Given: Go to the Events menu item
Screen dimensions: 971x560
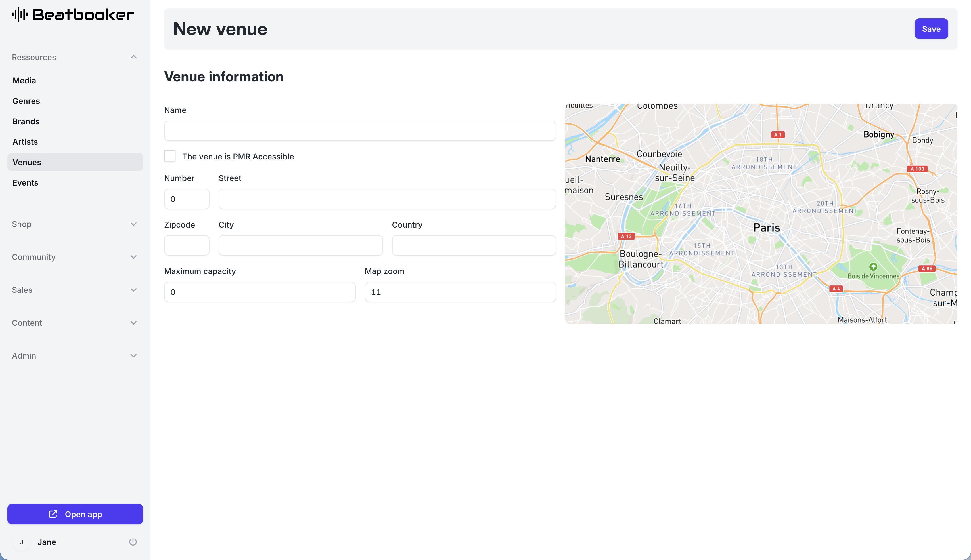Looking at the screenshot, I should (x=25, y=183).
